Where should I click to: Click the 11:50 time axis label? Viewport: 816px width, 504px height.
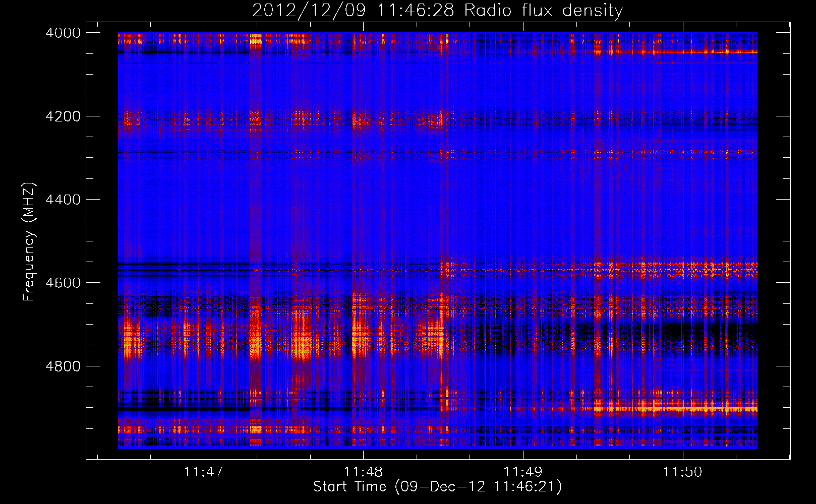682,472
